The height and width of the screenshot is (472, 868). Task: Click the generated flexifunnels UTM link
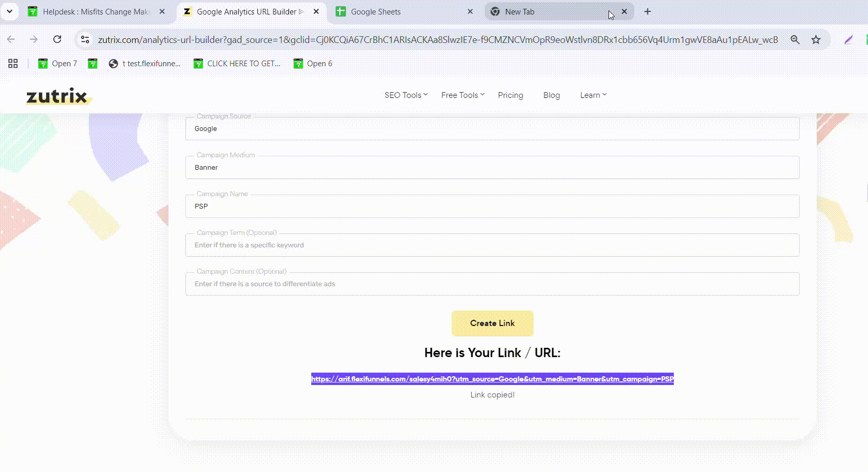492,379
